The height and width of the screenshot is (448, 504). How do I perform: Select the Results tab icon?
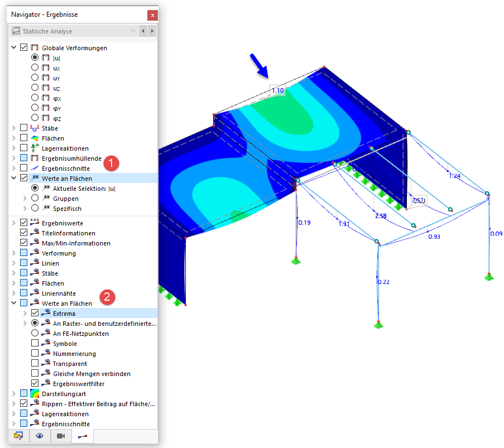[x=83, y=436]
